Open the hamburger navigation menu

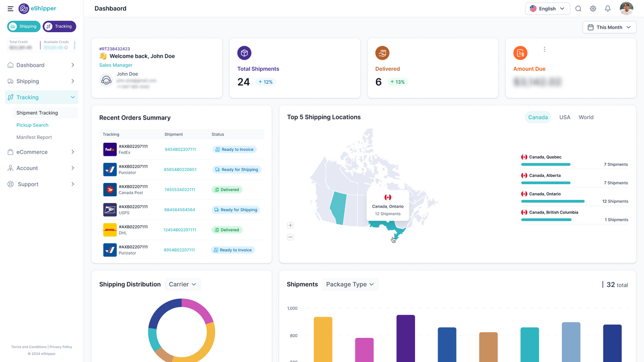(10, 9)
